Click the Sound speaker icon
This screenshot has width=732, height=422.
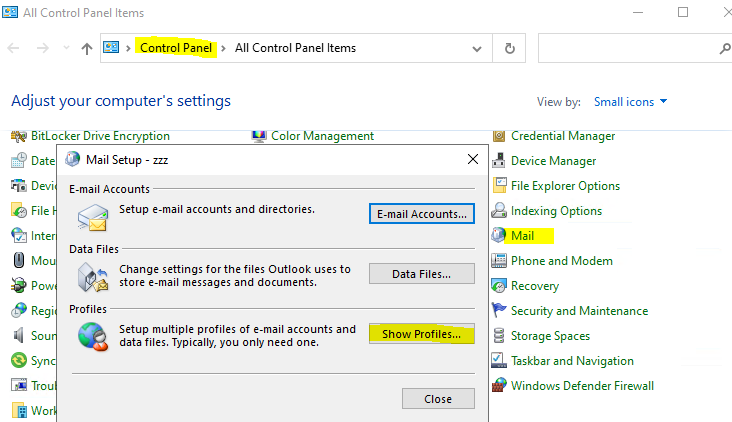19,335
